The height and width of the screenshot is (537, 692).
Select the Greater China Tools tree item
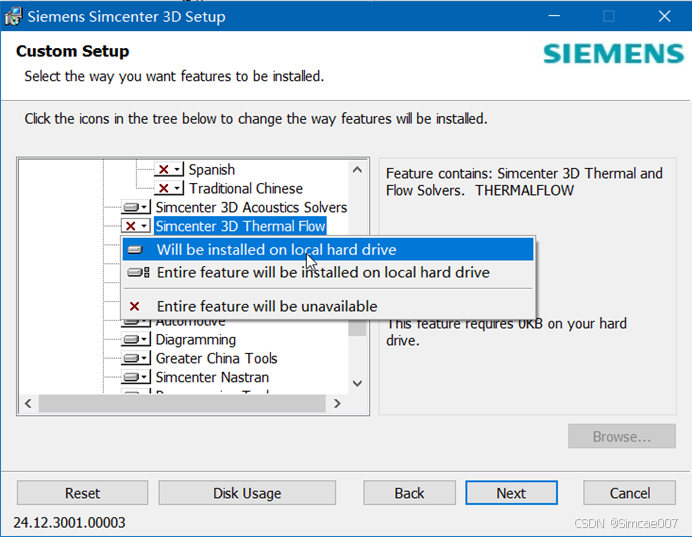pyautogui.click(x=216, y=358)
